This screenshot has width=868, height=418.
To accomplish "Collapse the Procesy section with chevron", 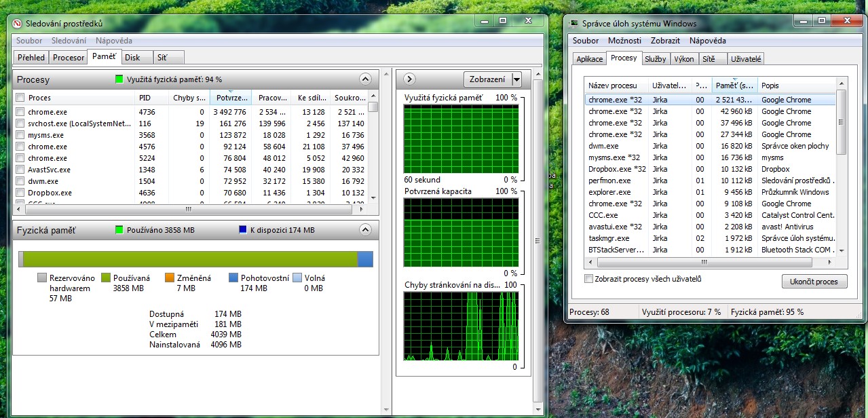I will click(365, 79).
